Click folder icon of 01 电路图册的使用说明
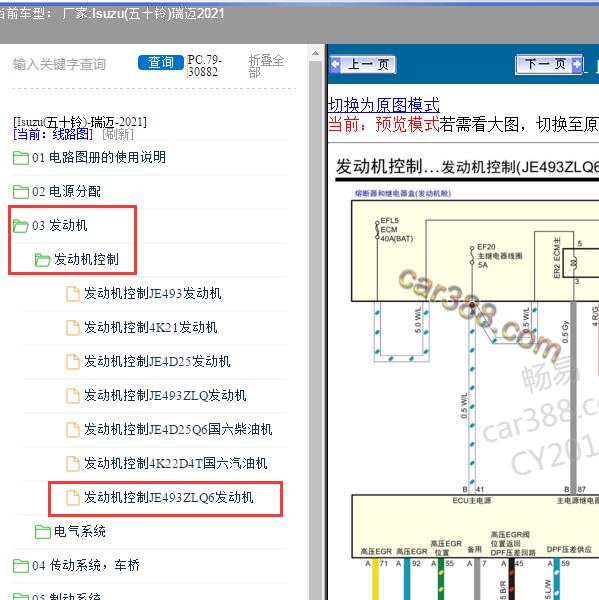This screenshot has height=600, width=599. click(x=21, y=158)
